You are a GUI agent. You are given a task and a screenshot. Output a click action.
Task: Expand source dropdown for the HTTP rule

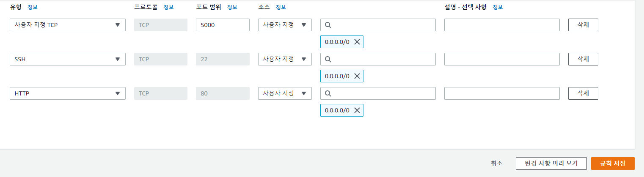(x=285, y=93)
